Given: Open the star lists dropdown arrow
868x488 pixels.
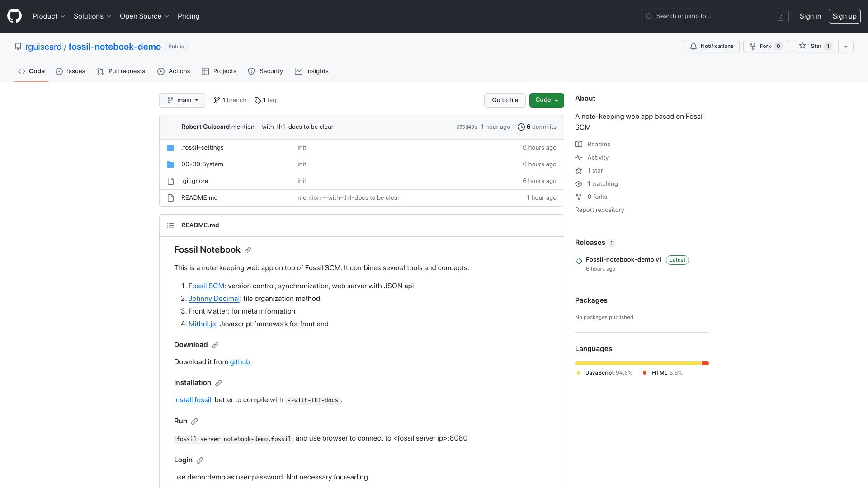Looking at the screenshot, I should coord(846,46).
